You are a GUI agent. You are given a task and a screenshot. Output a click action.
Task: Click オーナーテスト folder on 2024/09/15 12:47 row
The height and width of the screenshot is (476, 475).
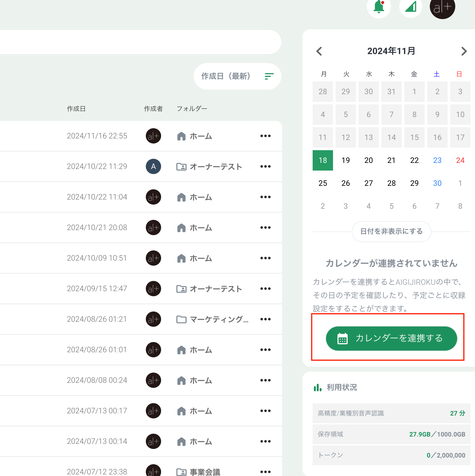coord(209,289)
